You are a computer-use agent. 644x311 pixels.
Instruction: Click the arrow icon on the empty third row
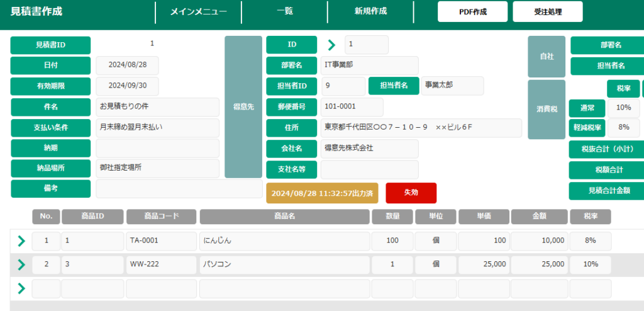coord(21,288)
